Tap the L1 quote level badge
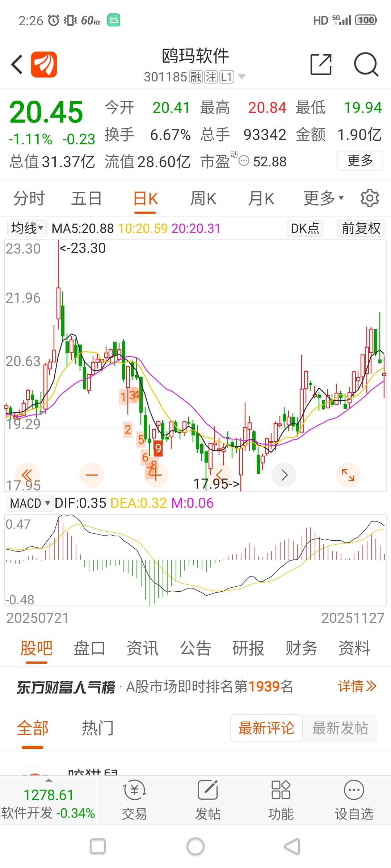Screen dimensions: 391x868 [227, 77]
